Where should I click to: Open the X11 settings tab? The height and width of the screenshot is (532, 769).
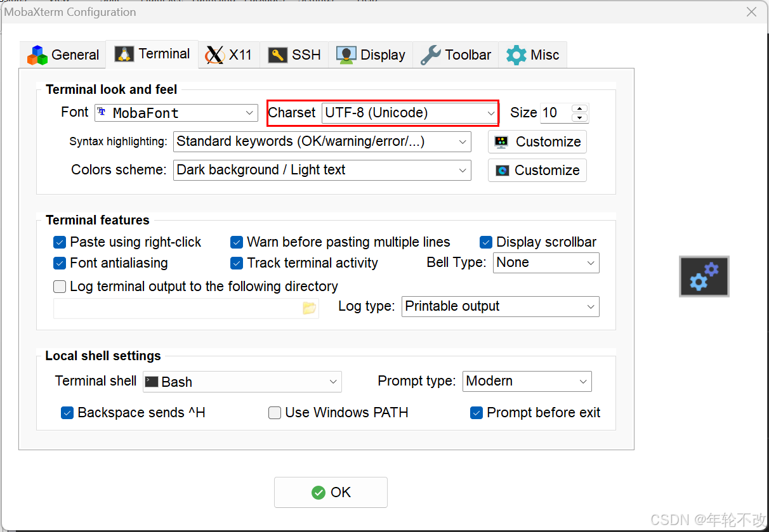(229, 55)
